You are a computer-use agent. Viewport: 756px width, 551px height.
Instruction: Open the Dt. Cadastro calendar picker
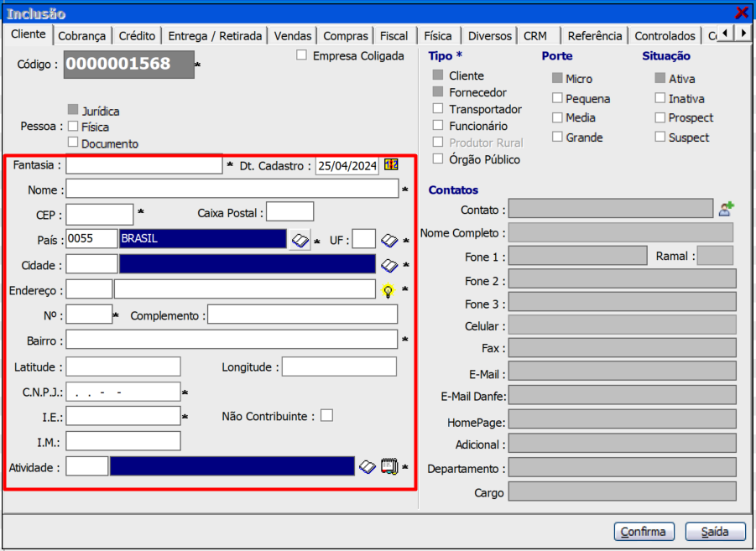point(391,165)
